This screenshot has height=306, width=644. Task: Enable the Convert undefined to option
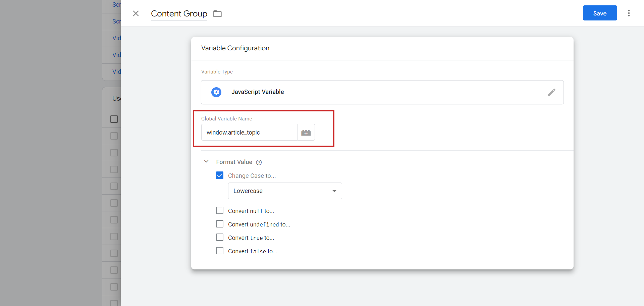(220, 224)
